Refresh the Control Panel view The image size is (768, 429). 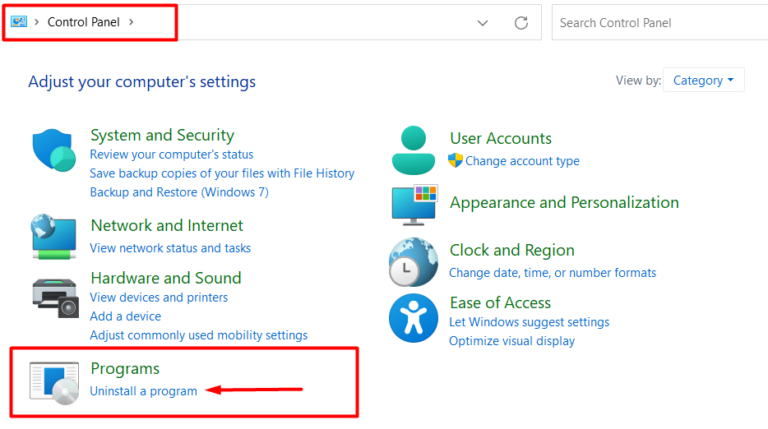(521, 23)
